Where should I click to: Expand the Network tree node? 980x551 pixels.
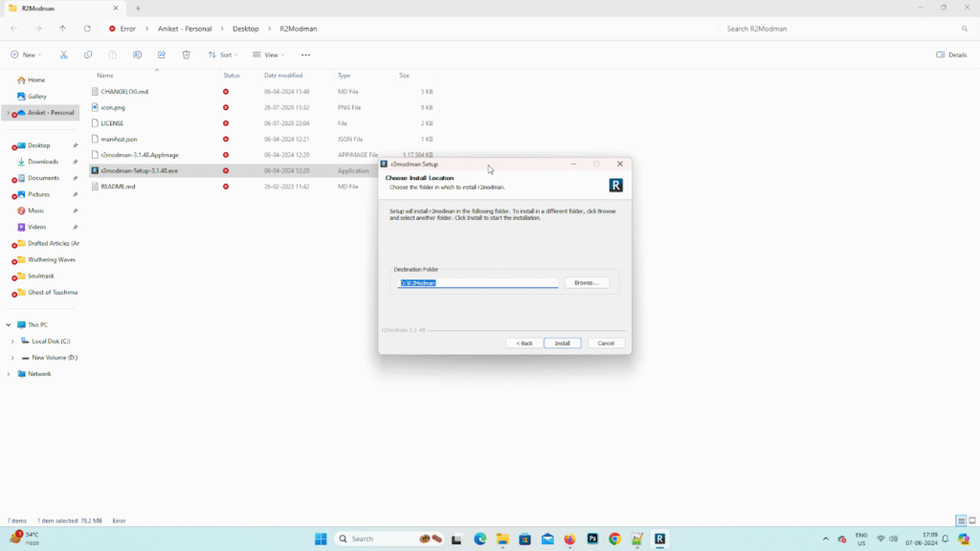[8, 374]
